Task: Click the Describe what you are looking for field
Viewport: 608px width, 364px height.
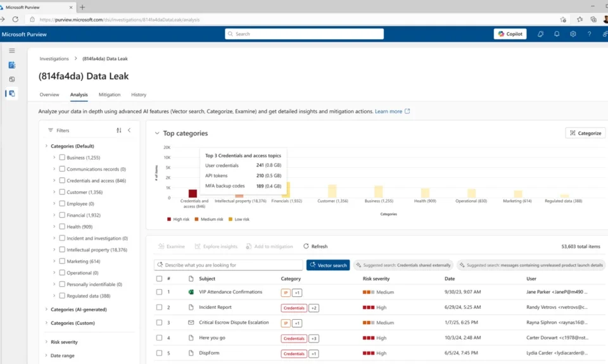Action: pos(229,265)
